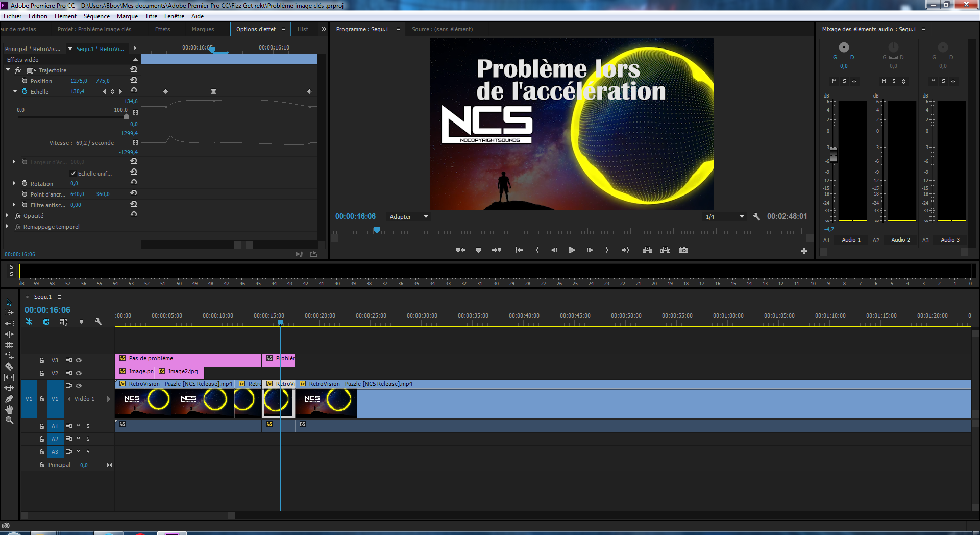The image size is (980, 535).
Task: Mute Audio 1 in audio mixer
Action: [834, 81]
